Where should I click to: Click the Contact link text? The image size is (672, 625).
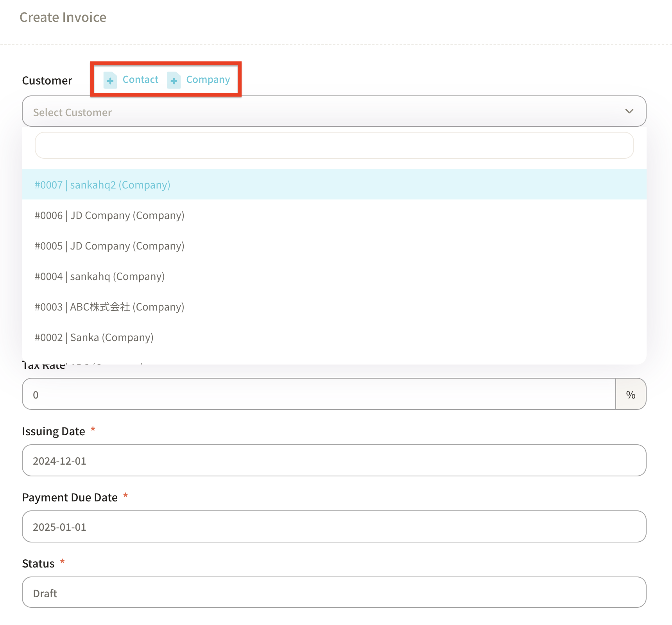click(140, 80)
